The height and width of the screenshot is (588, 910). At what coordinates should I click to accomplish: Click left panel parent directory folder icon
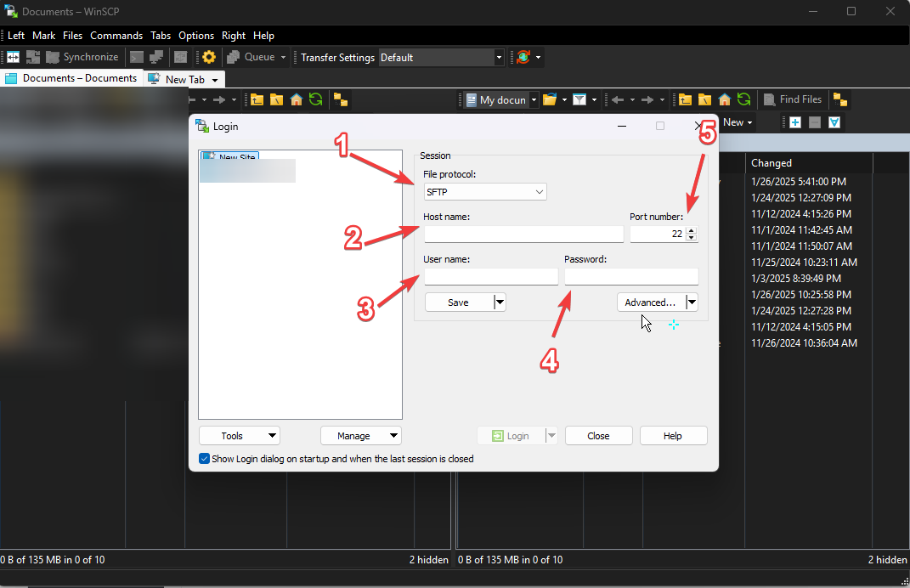pyautogui.click(x=257, y=99)
